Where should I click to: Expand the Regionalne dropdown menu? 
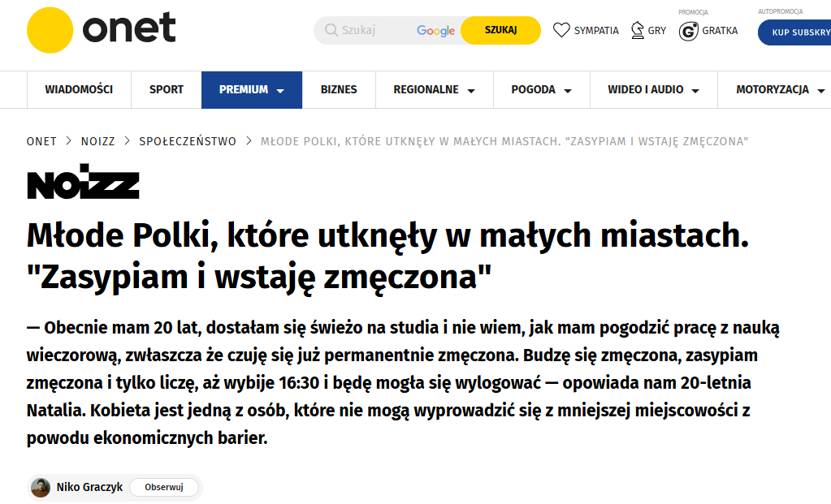(471, 91)
